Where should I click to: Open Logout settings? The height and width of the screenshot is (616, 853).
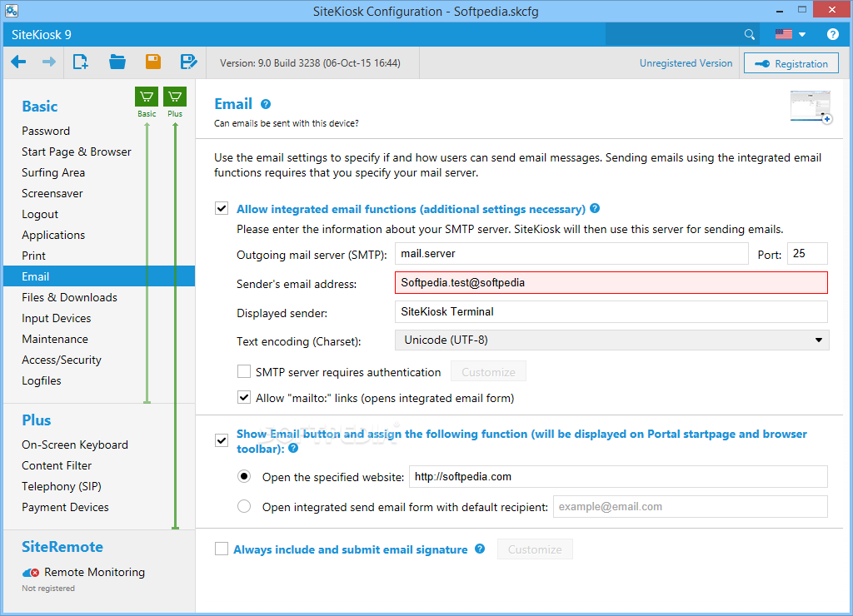[x=40, y=214]
